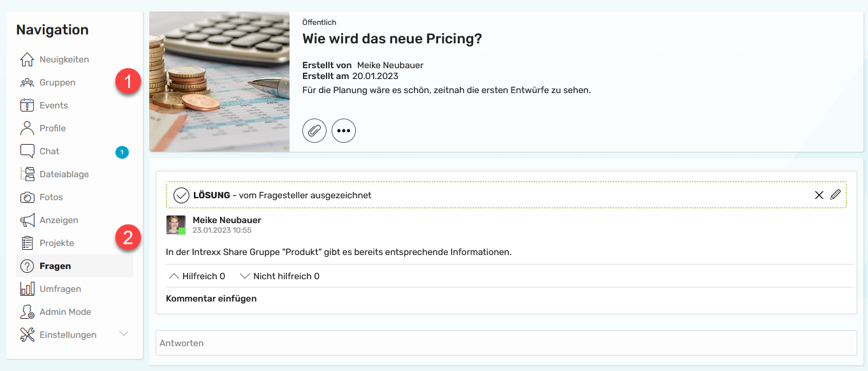Click the question title 'Wie wird das neue Pricing?'

[392, 39]
